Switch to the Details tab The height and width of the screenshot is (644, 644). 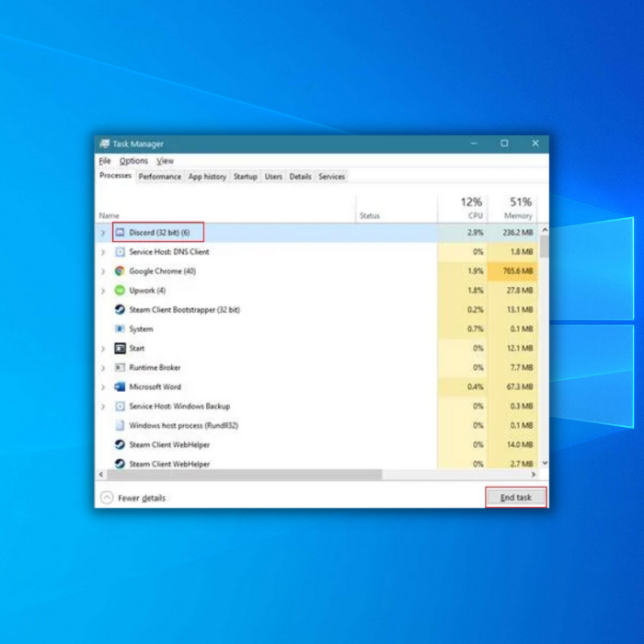[x=300, y=177]
